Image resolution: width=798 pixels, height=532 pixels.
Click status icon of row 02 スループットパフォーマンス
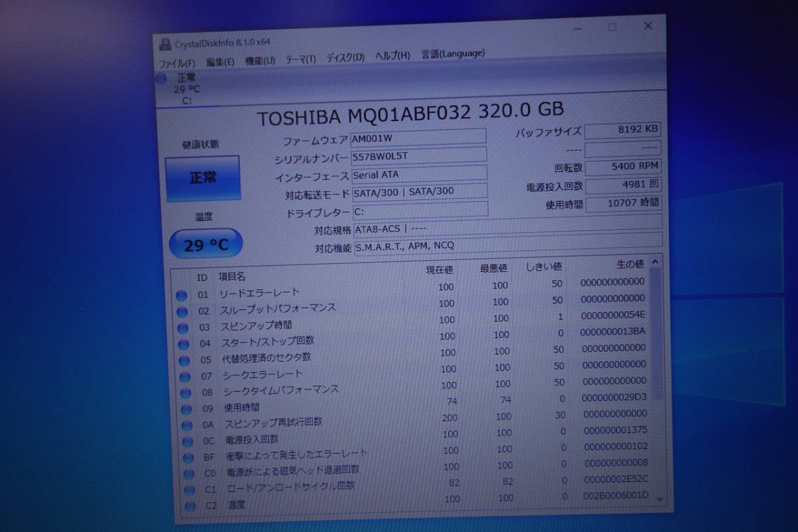pyautogui.click(x=182, y=311)
